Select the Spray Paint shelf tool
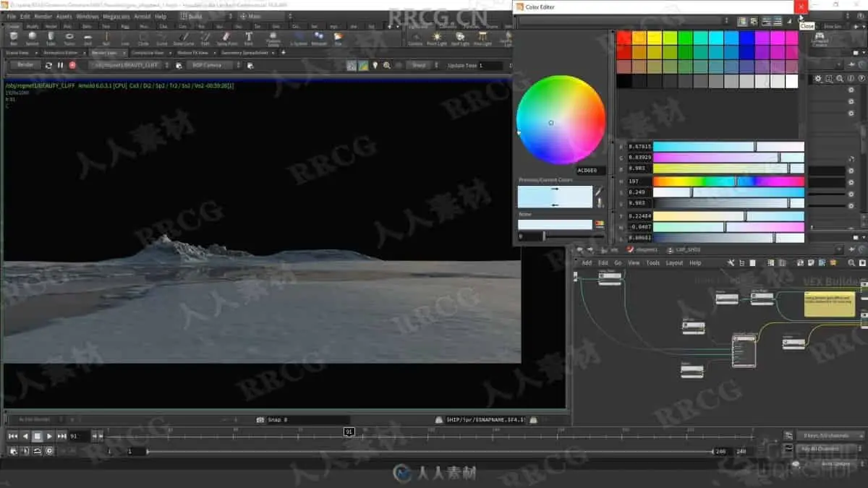This screenshot has width=868, height=488. click(x=227, y=38)
